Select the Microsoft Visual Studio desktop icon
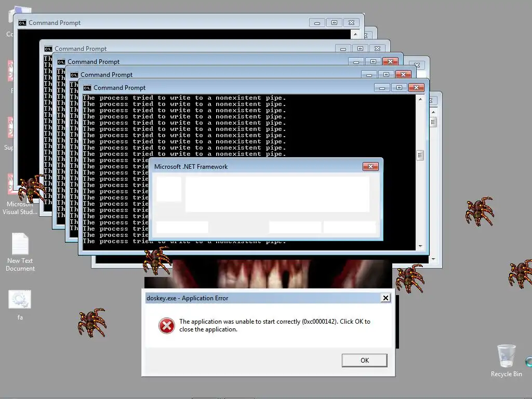The width and height of the screenshot is (532, 399). click(20, 195)
